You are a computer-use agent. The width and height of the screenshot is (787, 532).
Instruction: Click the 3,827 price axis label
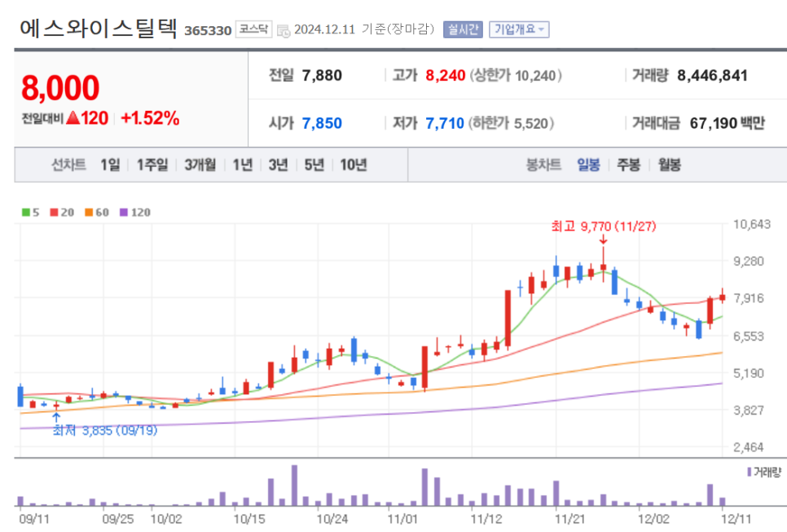(x=749, y=411)
